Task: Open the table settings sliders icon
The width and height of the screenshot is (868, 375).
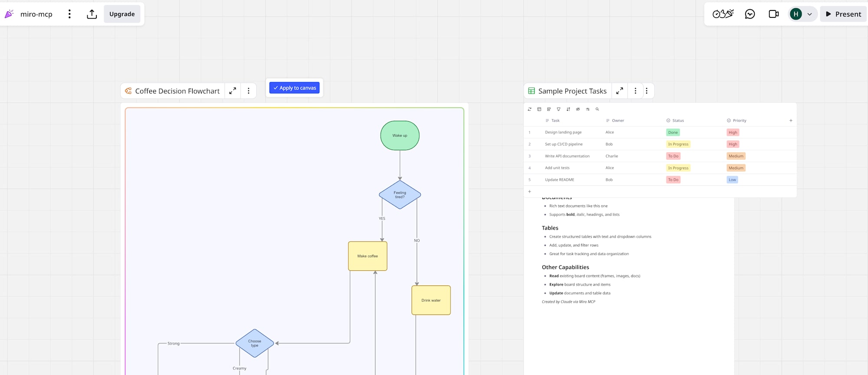Action: [588, 109]
